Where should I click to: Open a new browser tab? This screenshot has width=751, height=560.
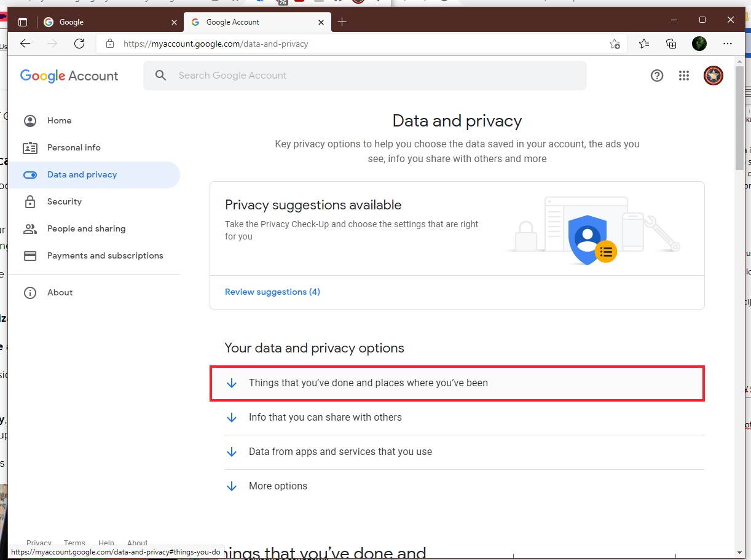tap(342, 22)
